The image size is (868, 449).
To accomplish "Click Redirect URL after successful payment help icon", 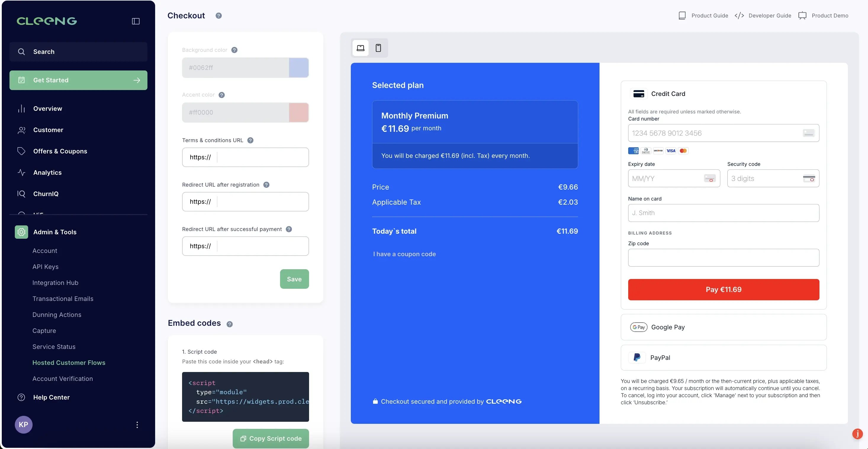I will (x=289, y=229).
